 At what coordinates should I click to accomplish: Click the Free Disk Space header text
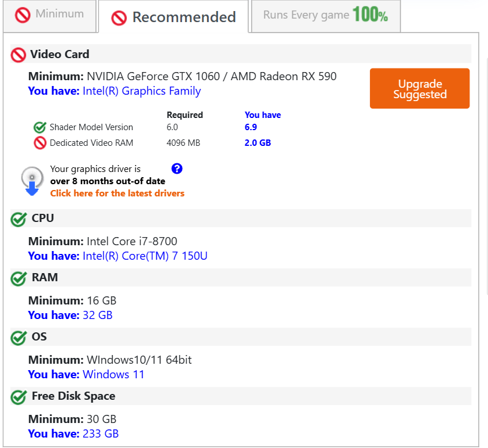tap(73, 396)
